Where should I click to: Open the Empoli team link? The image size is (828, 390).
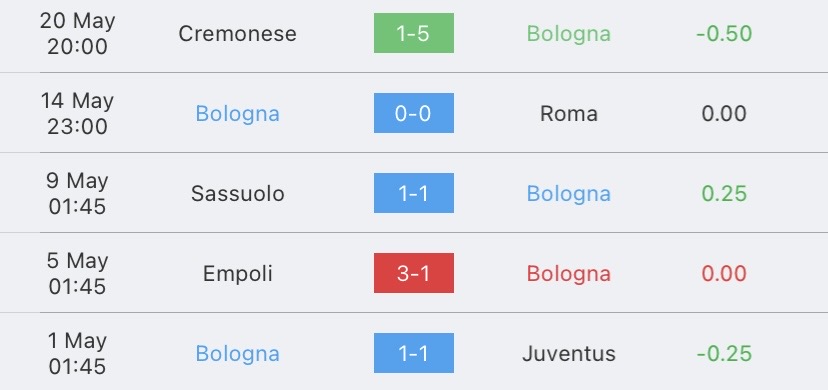click(238, 274)
